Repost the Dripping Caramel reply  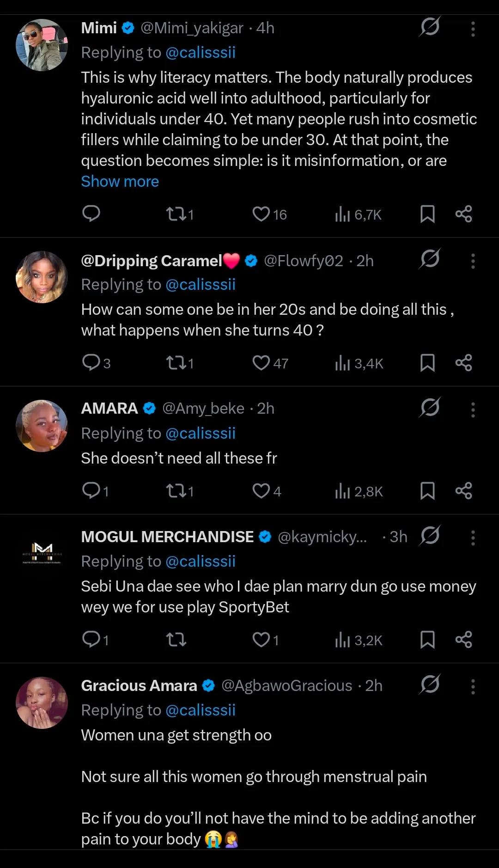pyautogui.click(x=176, y=363)
